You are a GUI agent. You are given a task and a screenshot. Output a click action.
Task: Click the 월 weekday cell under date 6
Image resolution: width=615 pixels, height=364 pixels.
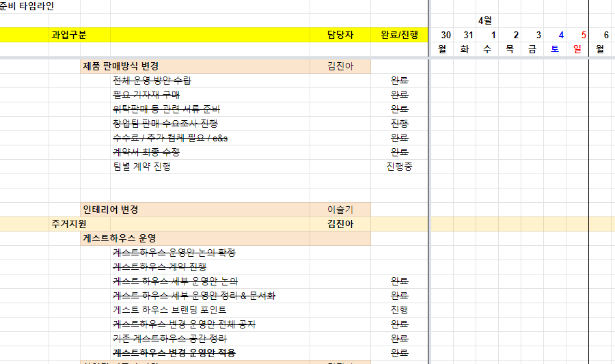pyautogui.click(x=600, y=49)
